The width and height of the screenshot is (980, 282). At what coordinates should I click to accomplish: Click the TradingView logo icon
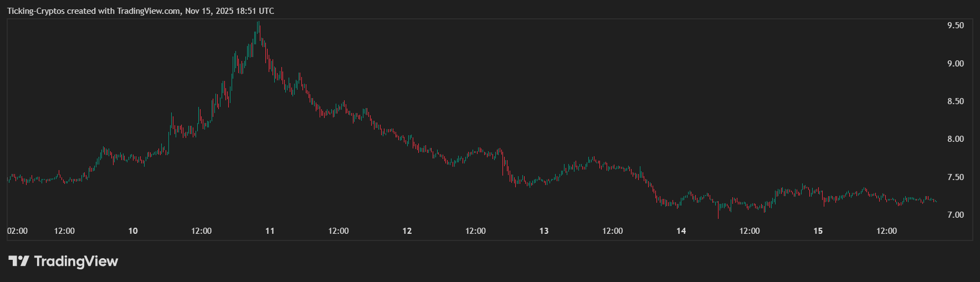(x=18, y=261)
